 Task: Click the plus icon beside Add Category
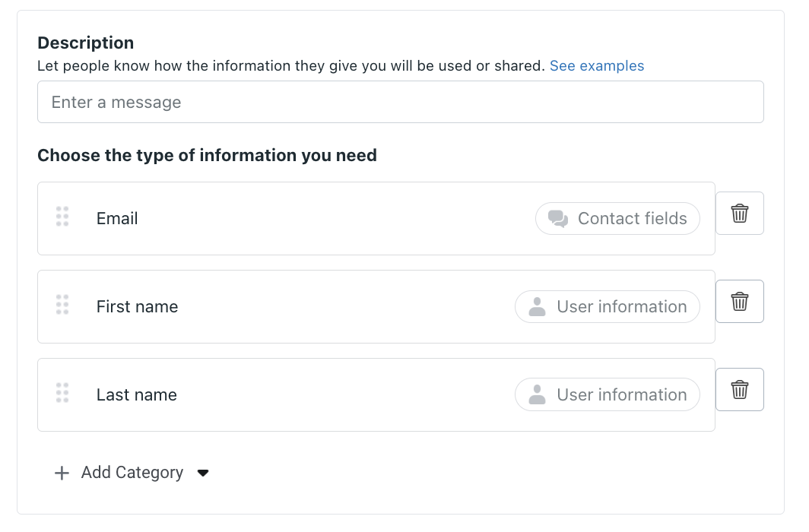pos(62,473)
